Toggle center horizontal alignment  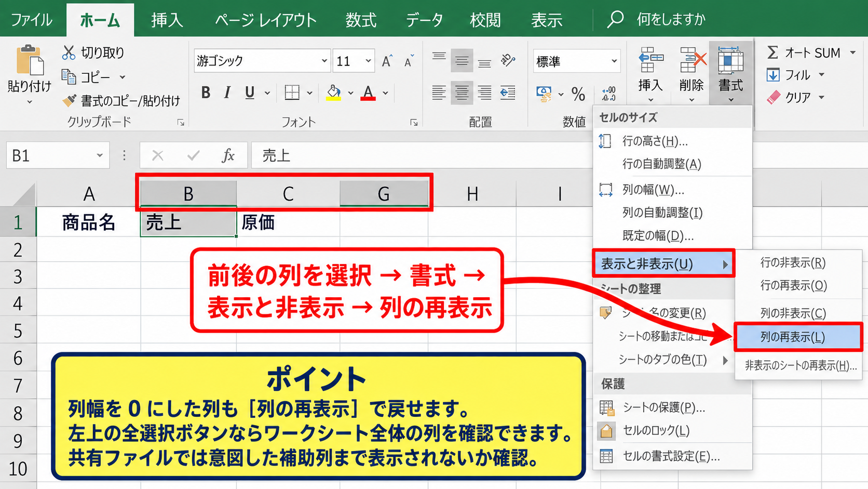(462, 93)
